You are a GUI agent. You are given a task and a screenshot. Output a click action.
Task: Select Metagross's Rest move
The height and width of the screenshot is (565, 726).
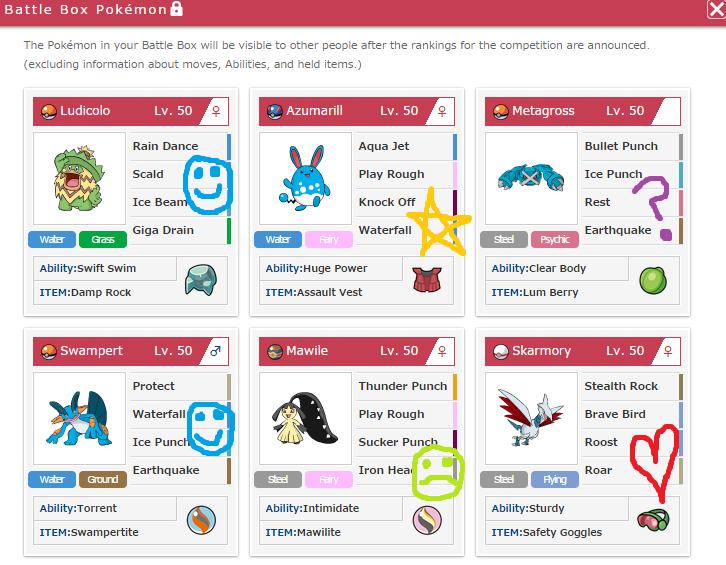632,202
